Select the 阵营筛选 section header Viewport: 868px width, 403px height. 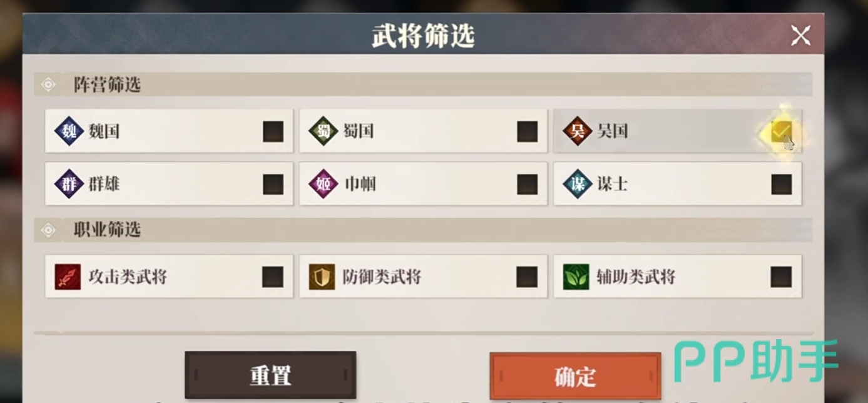pos(423,84)
